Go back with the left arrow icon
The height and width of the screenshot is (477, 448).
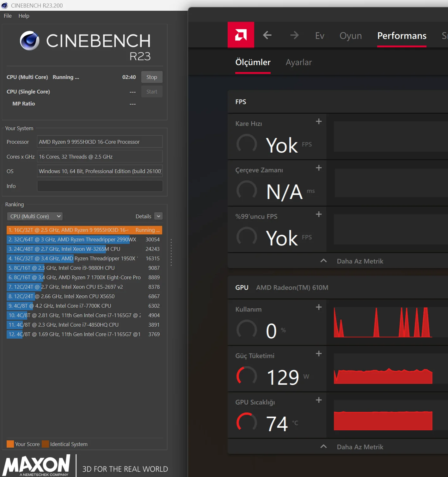click(x=267, y=35)
